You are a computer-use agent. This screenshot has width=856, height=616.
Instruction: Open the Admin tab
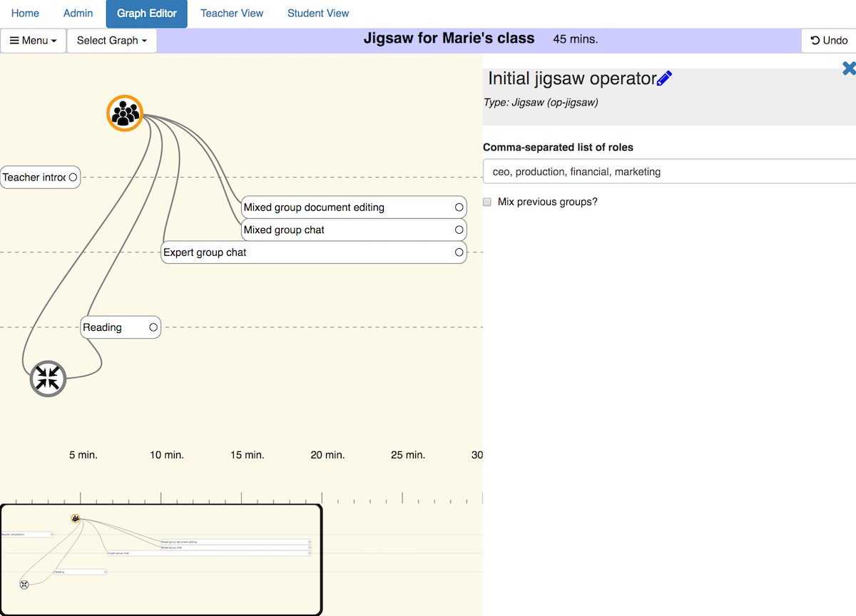(78, 14)
